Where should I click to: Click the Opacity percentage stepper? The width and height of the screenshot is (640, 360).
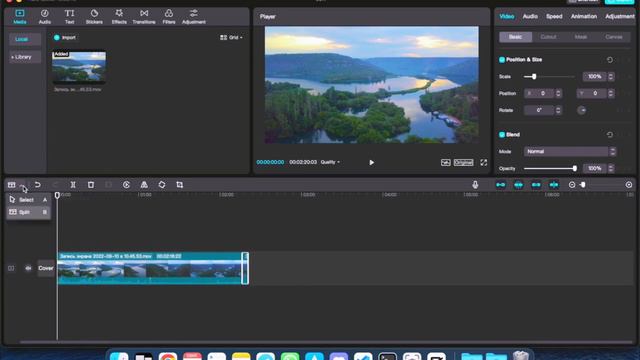(611, 168)
